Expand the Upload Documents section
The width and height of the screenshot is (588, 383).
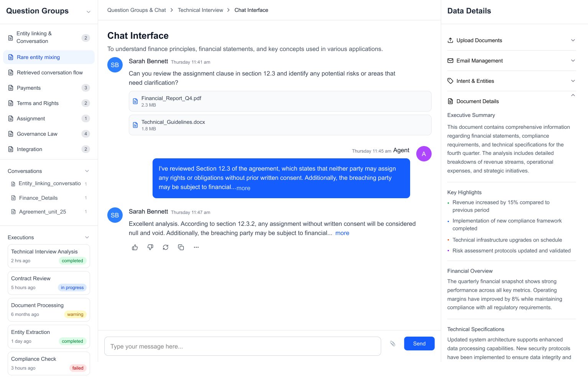coord(511,40)
